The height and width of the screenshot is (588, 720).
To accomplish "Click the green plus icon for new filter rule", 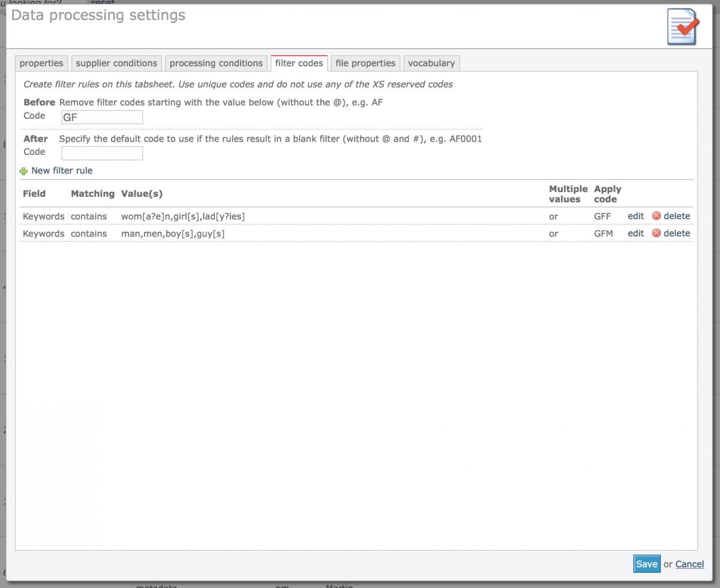I will (x=23, y=171).
